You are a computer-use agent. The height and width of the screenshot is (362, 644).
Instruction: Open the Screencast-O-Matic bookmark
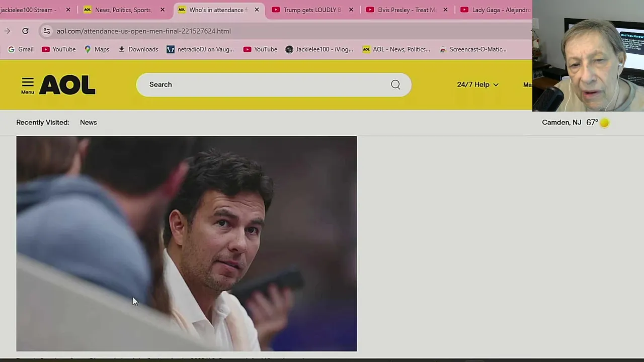pyautogui.click(x=473, y=49)
